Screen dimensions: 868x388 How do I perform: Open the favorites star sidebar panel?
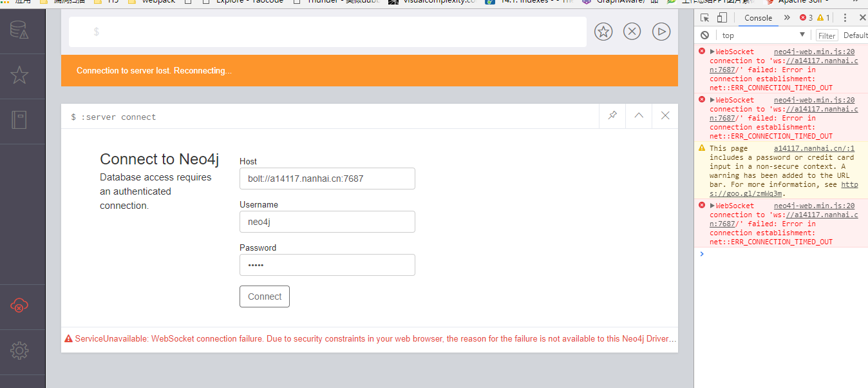tap(19, 75)
